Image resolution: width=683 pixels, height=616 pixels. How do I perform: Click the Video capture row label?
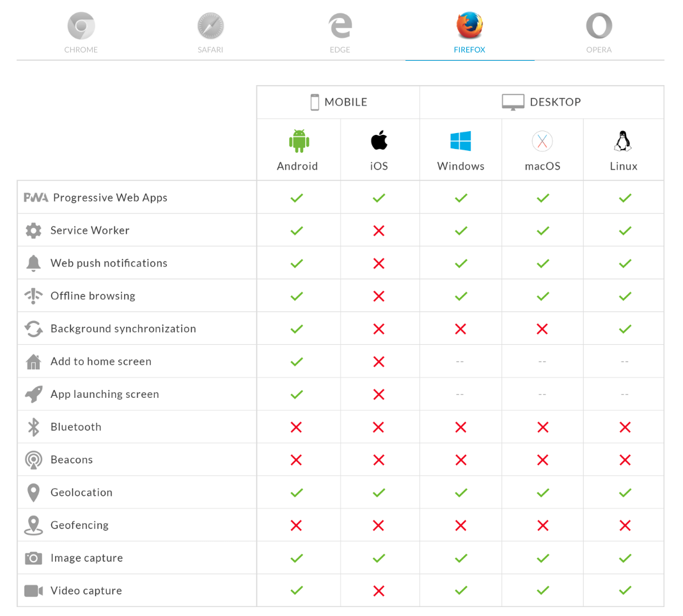pyautogui.click(x=86, y=590)
